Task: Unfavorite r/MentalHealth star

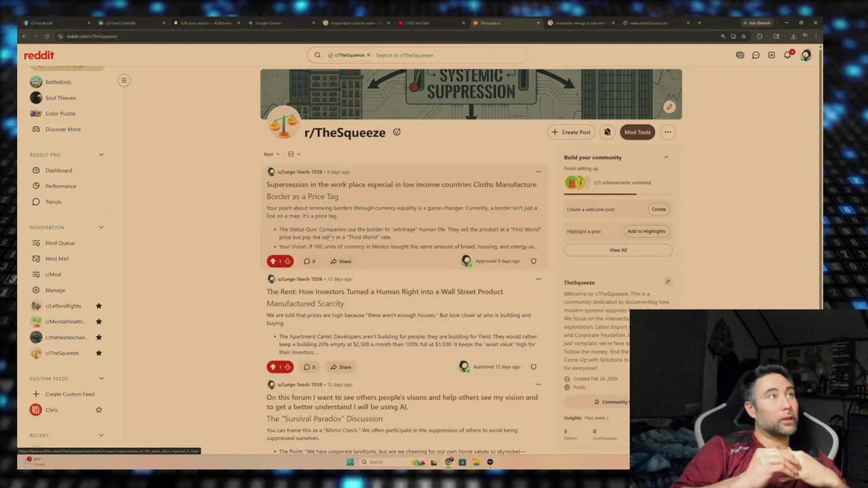Action: [99, 321]
